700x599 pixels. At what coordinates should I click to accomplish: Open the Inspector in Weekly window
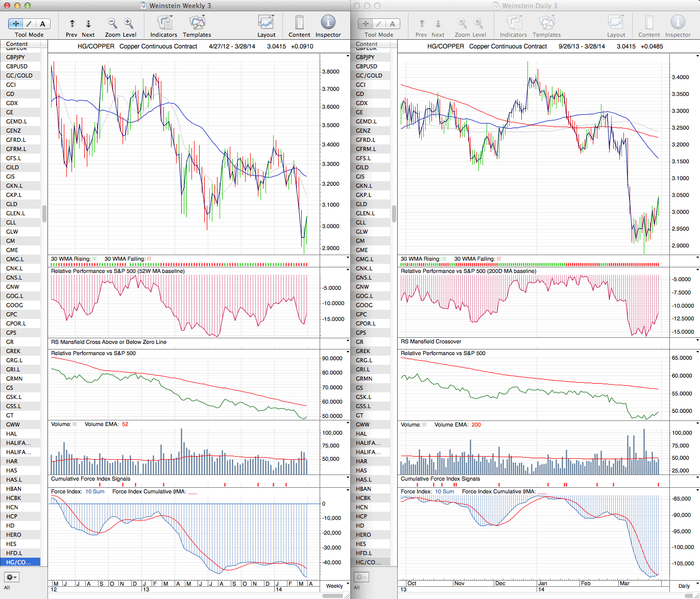pos(328,23)
